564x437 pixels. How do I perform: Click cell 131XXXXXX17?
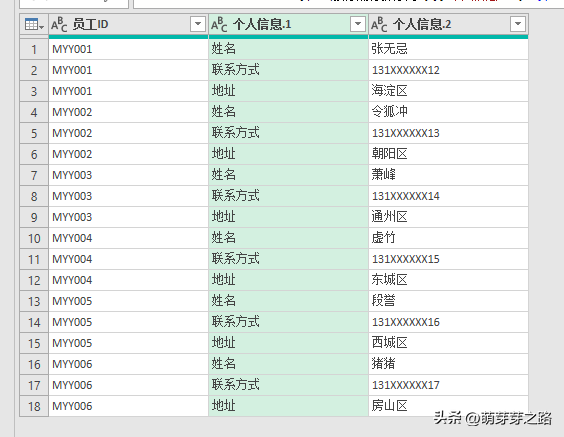[449, 385]
